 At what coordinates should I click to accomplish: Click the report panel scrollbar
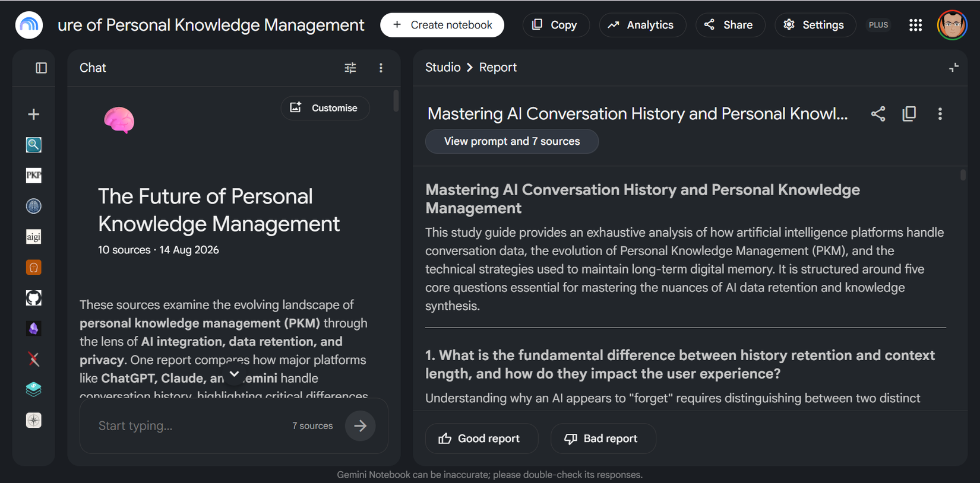[x=963, y=174]
